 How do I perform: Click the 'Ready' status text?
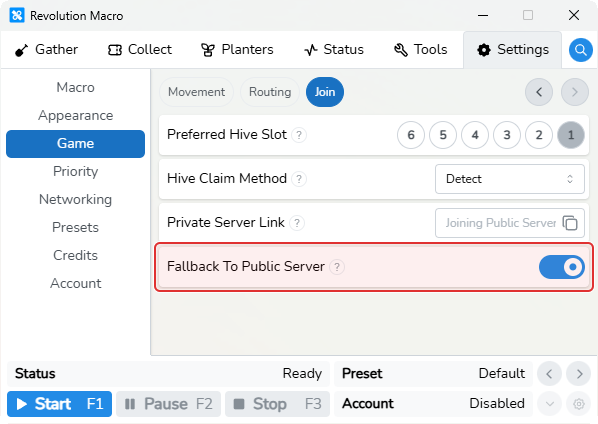click(302, 374)
